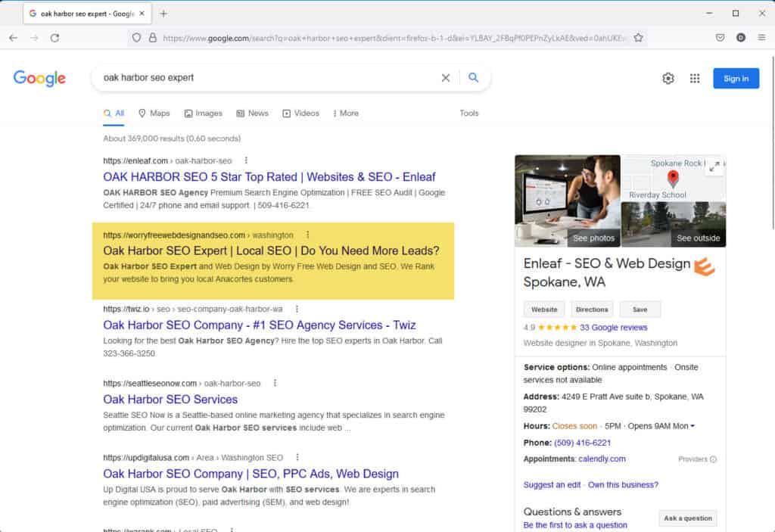This screenshot has width=775, height=532.
Task: Click the 'Own this business?' link
Action: coord(623,484)
